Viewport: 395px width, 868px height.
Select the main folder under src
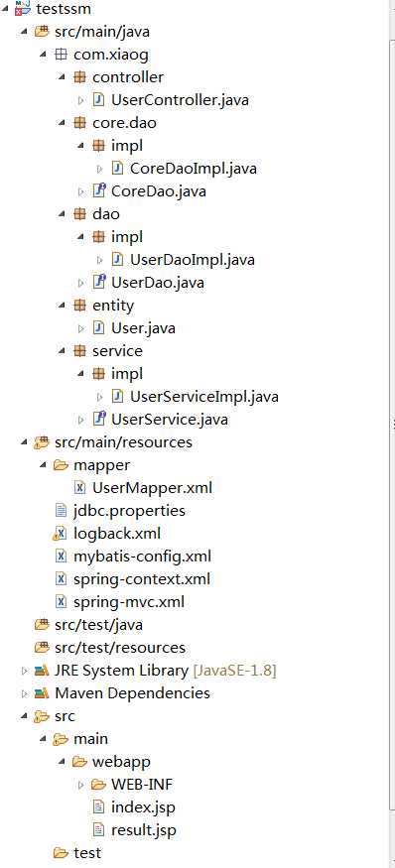tap(90, 738)
